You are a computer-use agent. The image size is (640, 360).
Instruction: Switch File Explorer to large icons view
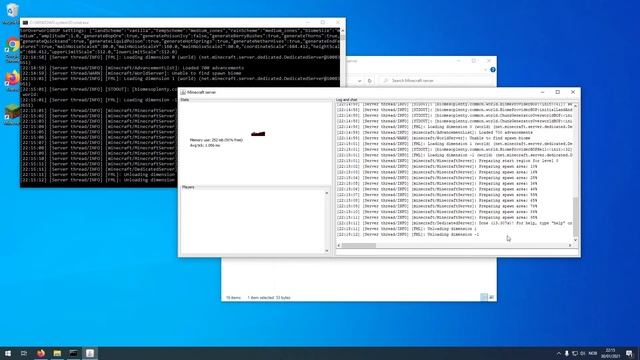pyautogui.click(x=491, y=298)
